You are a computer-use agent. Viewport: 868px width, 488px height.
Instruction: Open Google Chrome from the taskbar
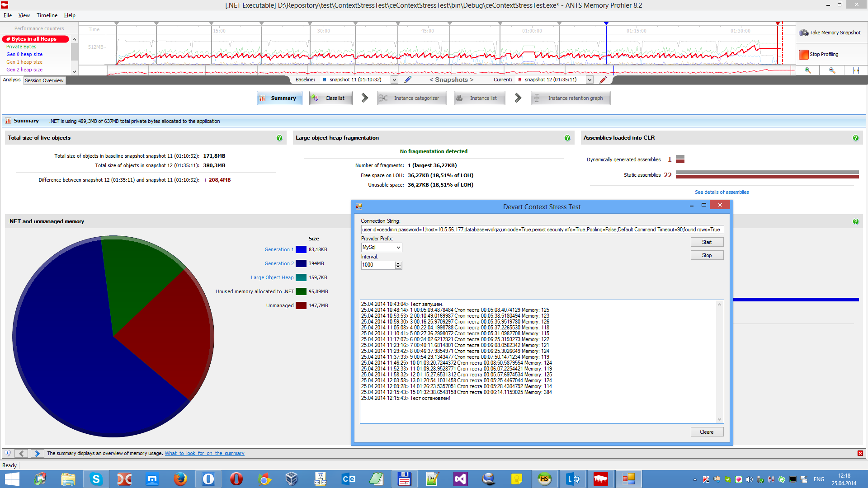264,479
